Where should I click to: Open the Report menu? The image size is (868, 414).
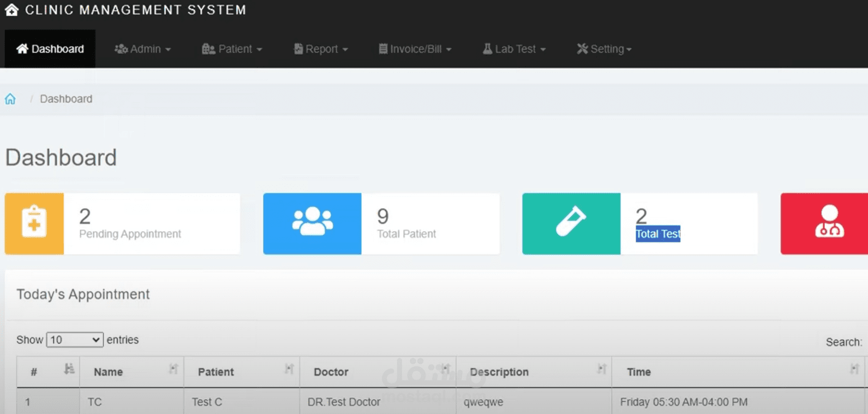321,49
